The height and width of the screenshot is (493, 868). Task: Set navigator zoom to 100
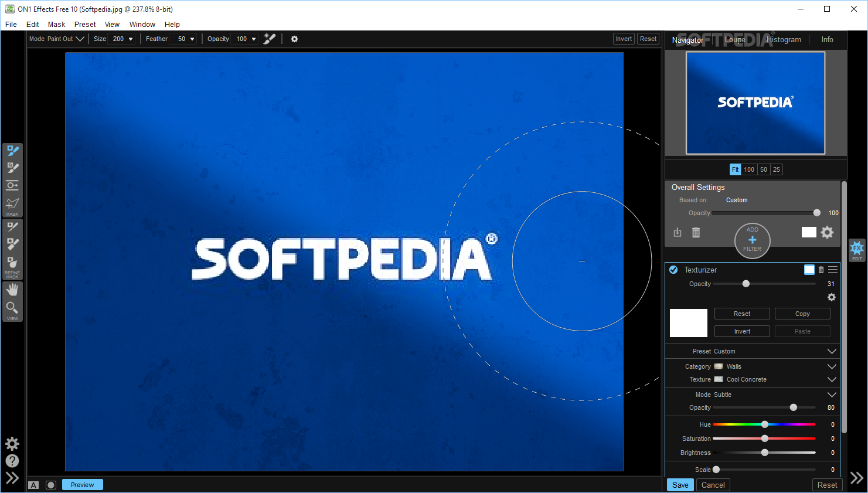[x=749, y=169]
